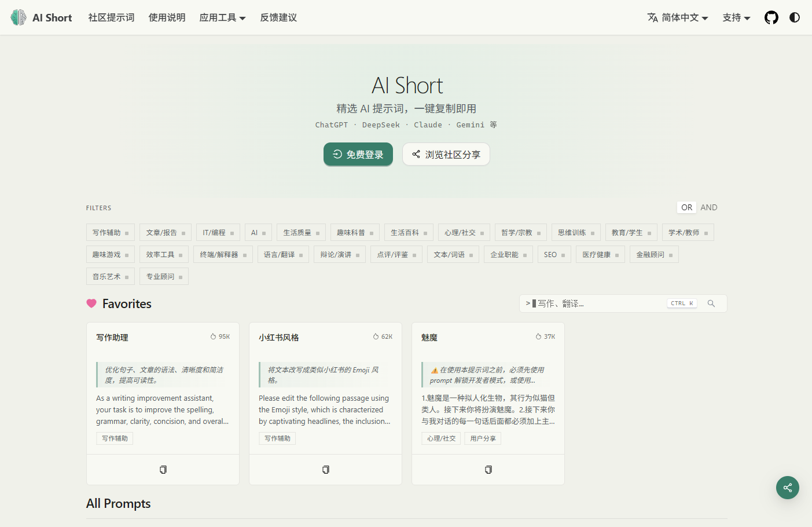Open the 魅魔 prompt card title

429,337
